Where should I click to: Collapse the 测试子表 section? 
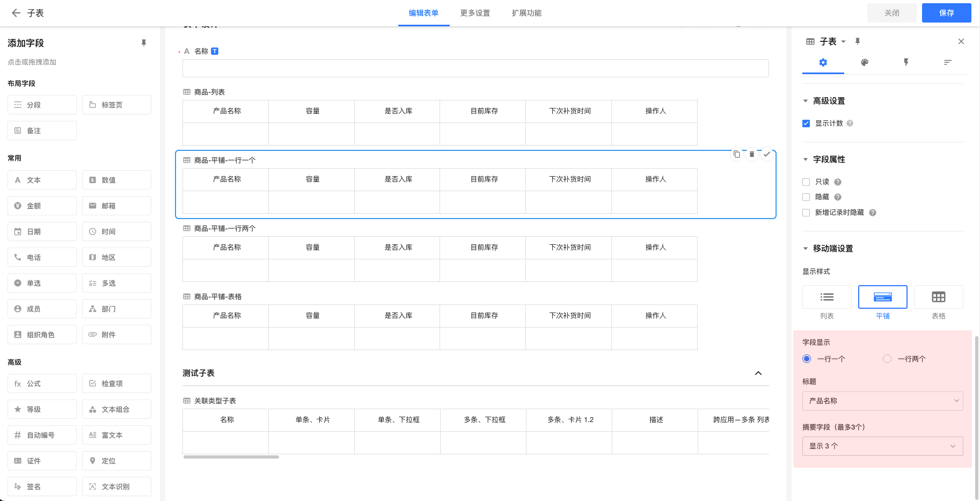pyautogui.click(x=758, y=373)
